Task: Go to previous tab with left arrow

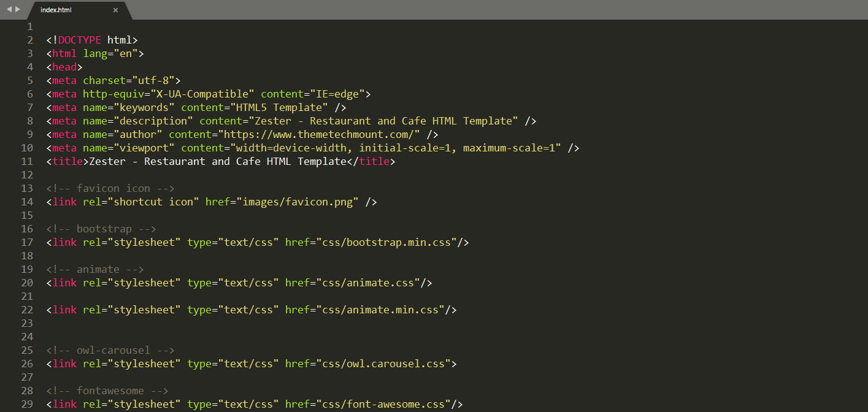Action: [x=9, y=9]
